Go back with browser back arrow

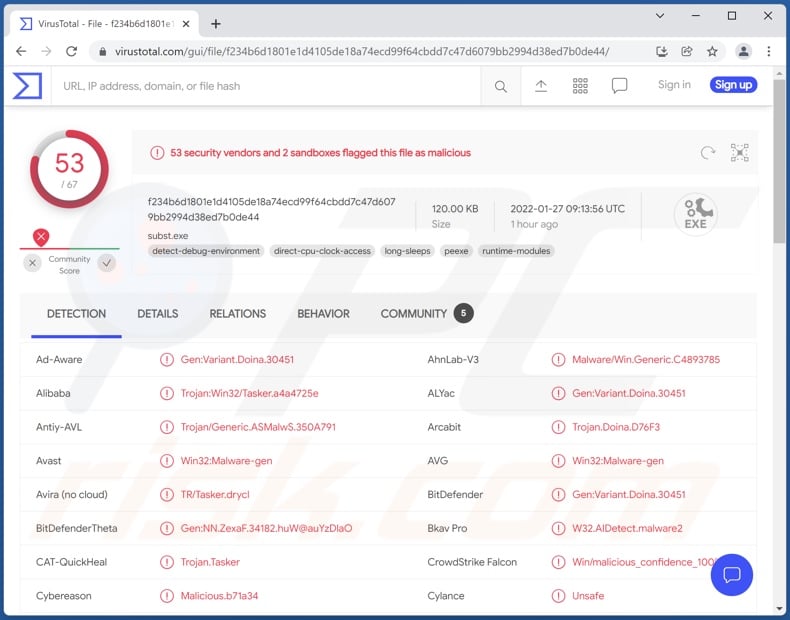tap(21, 51)
